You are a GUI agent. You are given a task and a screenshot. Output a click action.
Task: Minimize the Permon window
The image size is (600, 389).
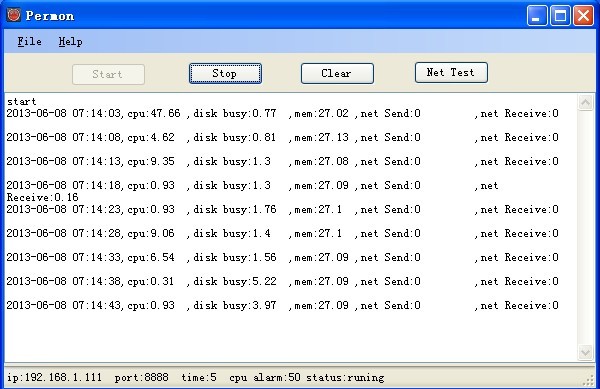[536, 16]
